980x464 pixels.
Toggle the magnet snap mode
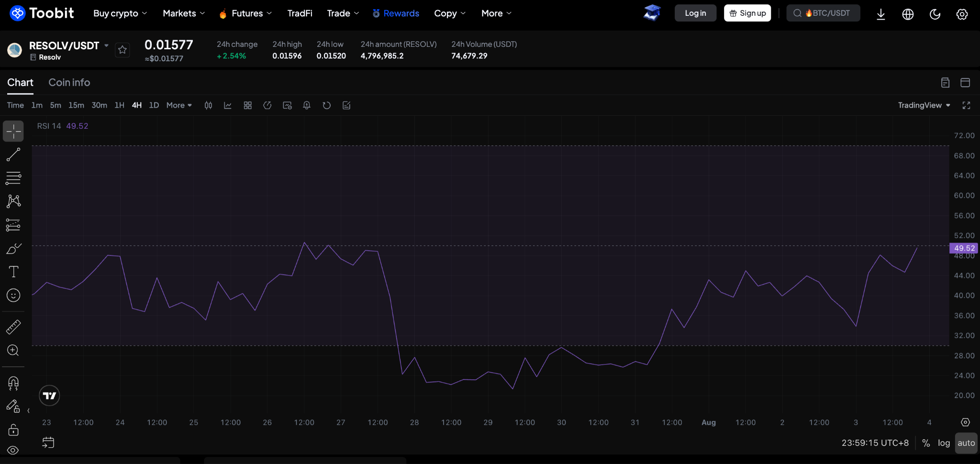13,383
